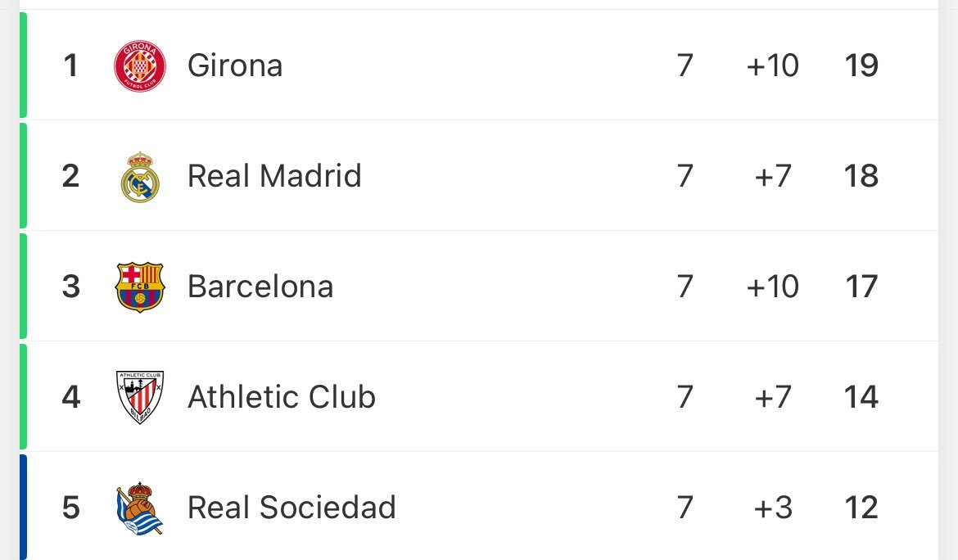
Task: Select Barcelona's 17 points cell
Action: (x=861, y=287)
